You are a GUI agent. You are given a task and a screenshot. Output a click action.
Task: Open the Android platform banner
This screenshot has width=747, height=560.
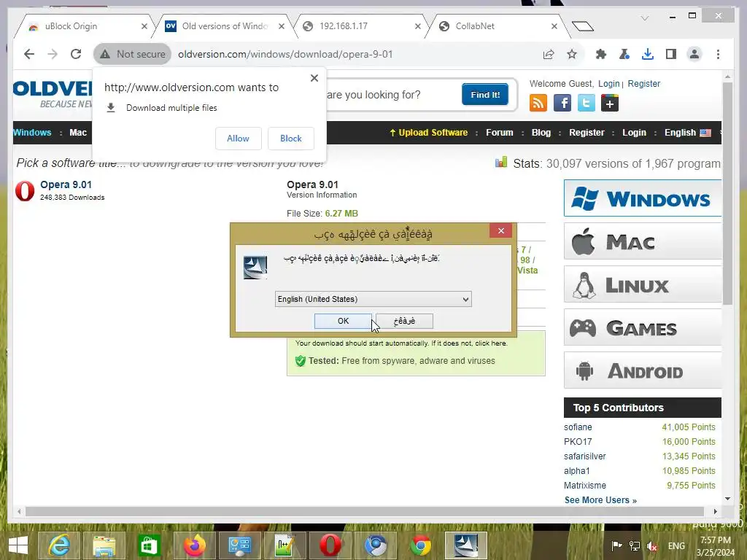(x=643, y=370)
